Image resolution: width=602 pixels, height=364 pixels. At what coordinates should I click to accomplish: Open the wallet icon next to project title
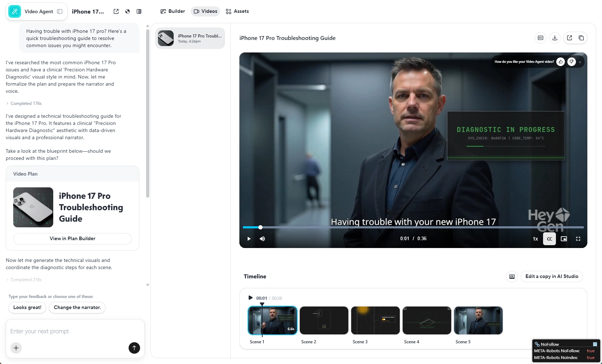139,11
